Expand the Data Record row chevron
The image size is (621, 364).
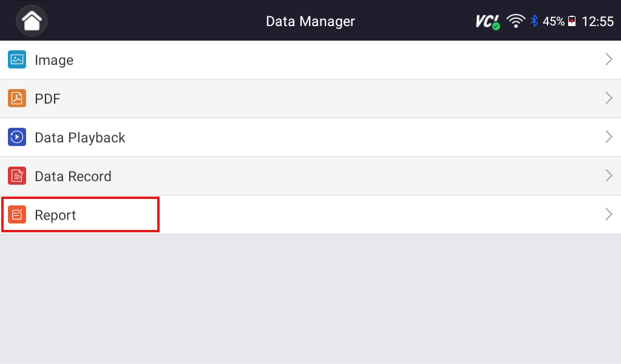point(608,176)
